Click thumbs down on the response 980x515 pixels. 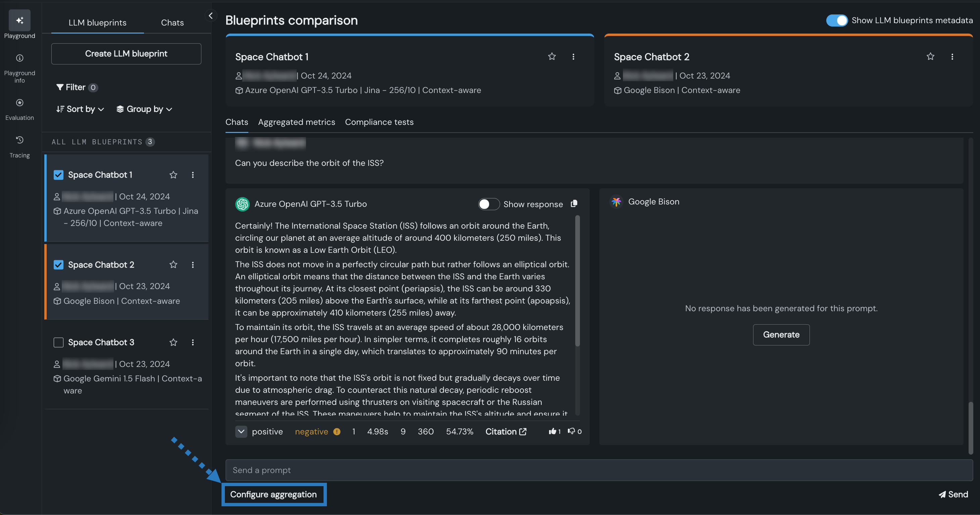pos(572,431)
